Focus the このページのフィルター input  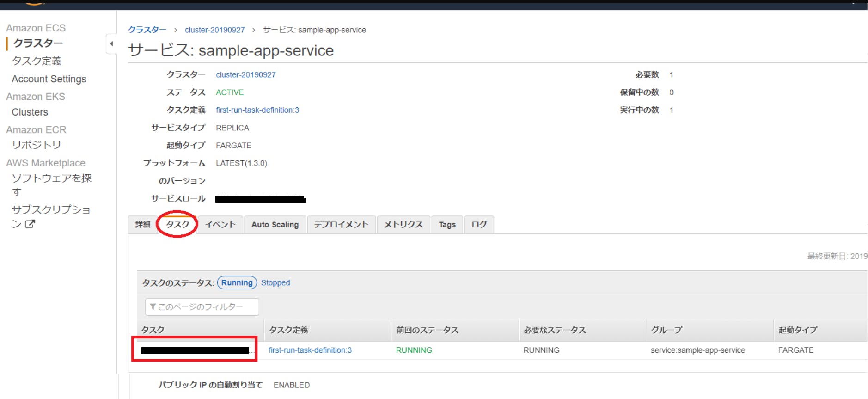[202, 307]
